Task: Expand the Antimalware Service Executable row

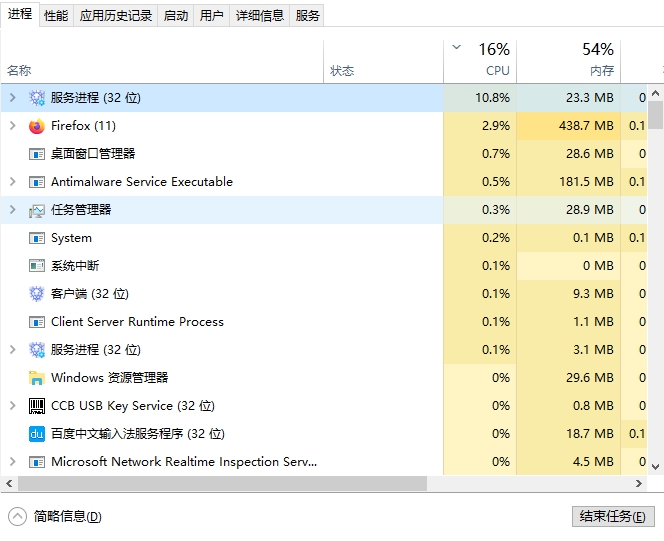Action: 12,182
